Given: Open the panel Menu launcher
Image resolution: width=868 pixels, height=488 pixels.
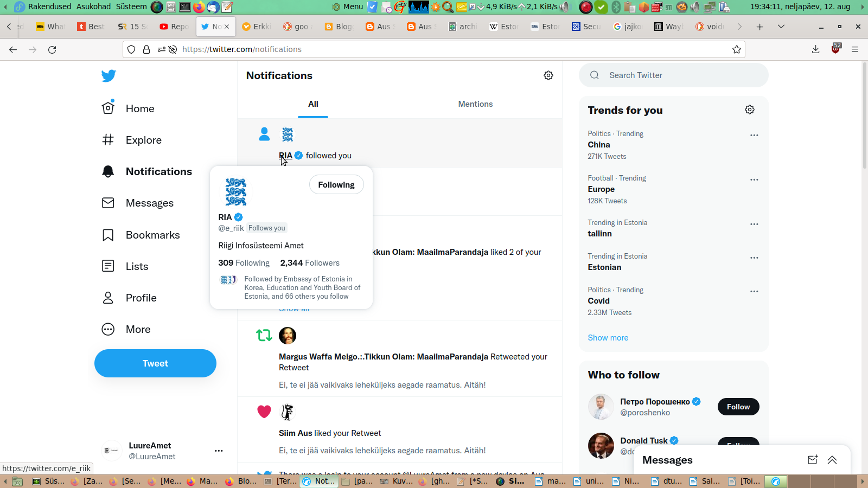Looking at the screenshot, I should [x=348, y=7].
